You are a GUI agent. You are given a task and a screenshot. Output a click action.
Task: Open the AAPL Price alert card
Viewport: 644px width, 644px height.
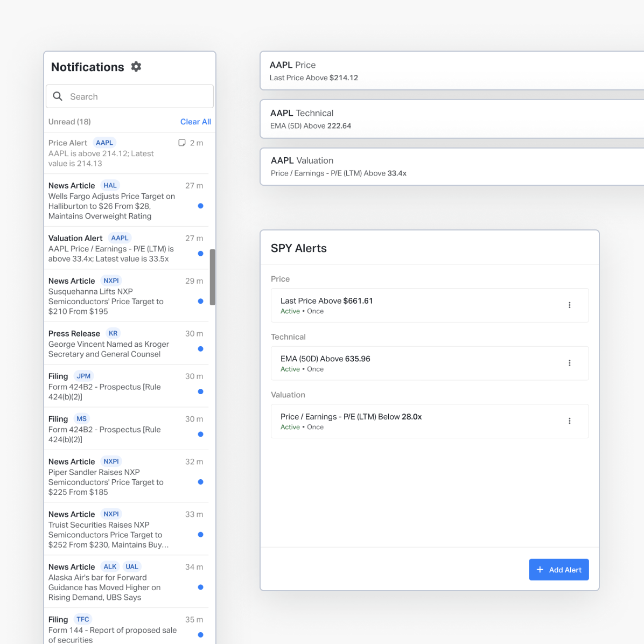[x=452, y=71]
